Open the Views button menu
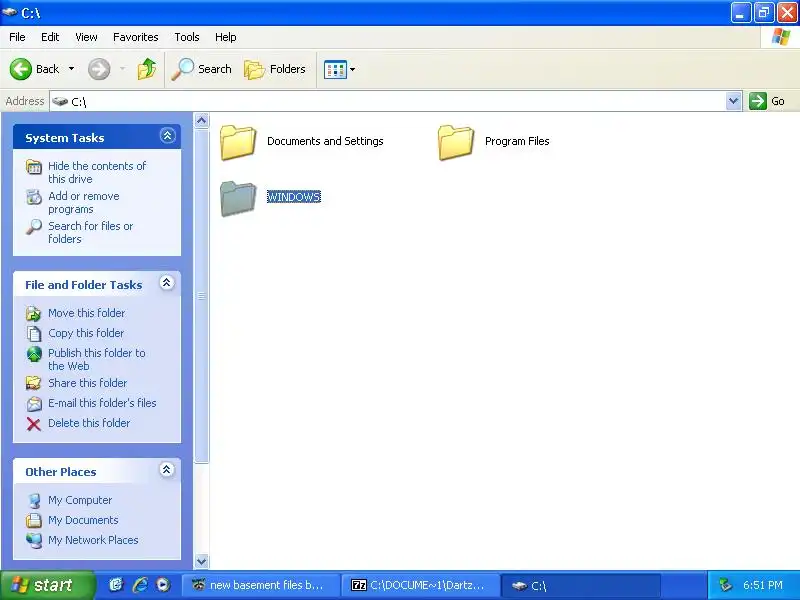800x600 pixels. pyautogui.click(x=339, y=69)
